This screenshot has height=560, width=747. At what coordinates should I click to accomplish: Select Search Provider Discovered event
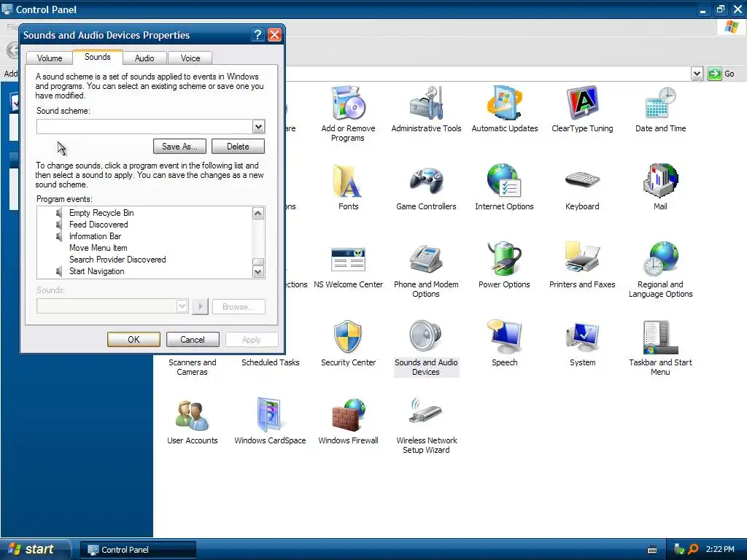117,260
